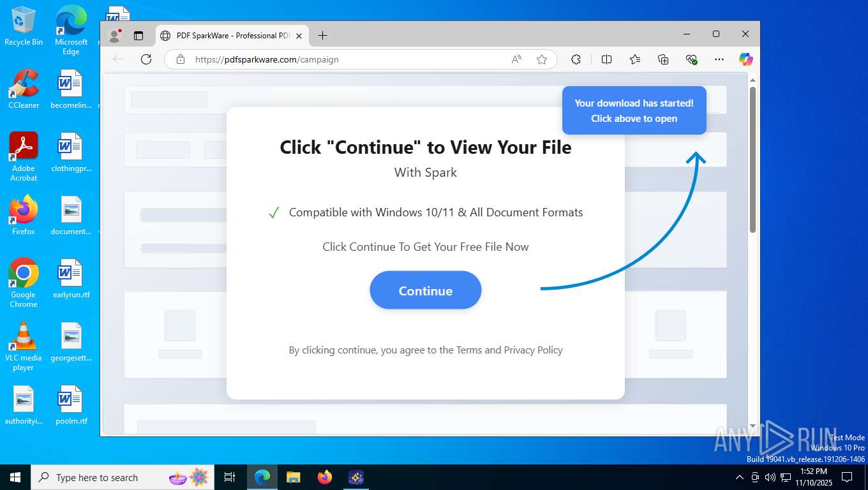Open the Edge profile icon
The width and height of the screenshot is (868, 490).
click(x=116, y=36)
